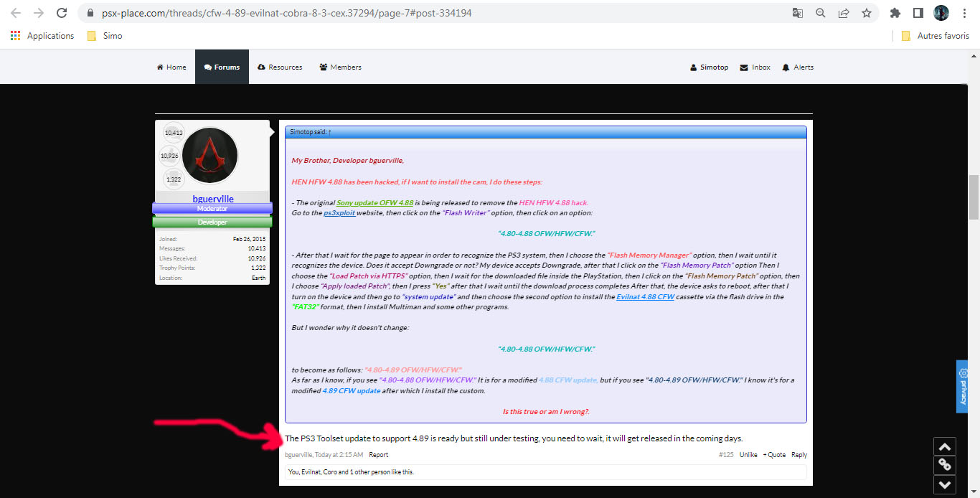Jump to page top with the up arrow button

tap(945, 446)
